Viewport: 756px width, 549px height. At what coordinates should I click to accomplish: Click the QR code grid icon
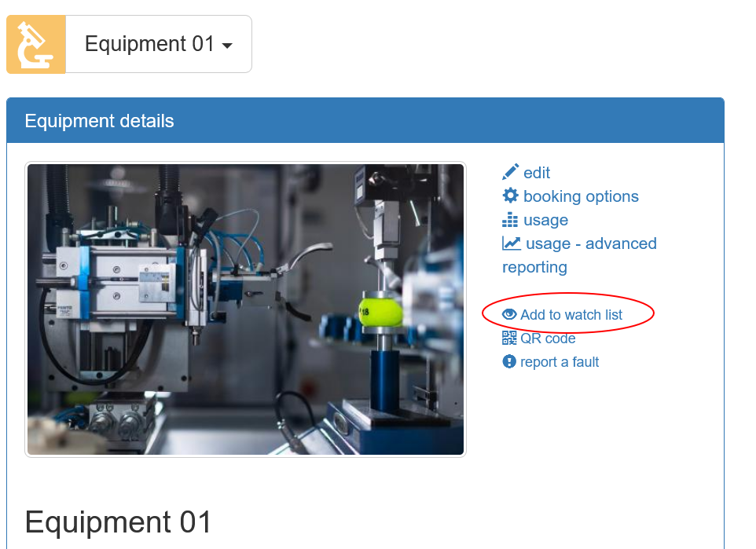click(x=510, y=339)
